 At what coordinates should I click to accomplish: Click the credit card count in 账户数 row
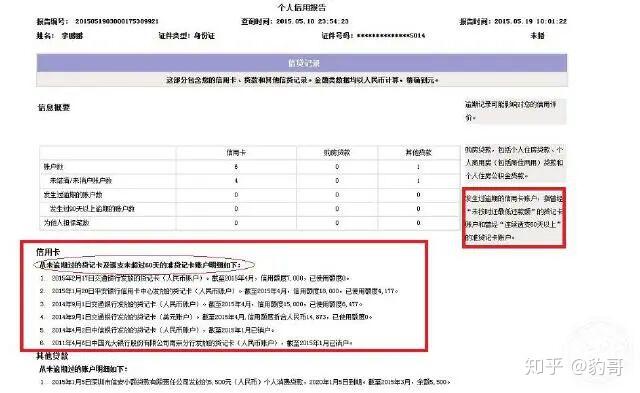click(236, 167)
